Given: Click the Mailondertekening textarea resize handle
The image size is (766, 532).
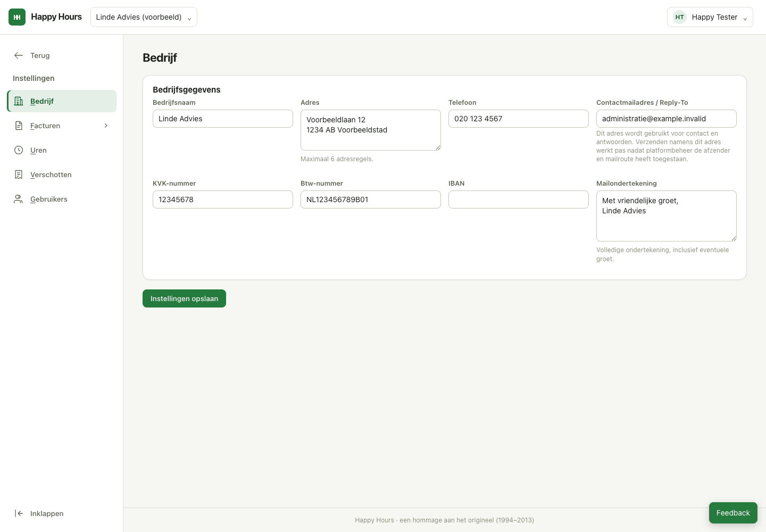Looking at the screenshot, I should (x=734, y=238).
